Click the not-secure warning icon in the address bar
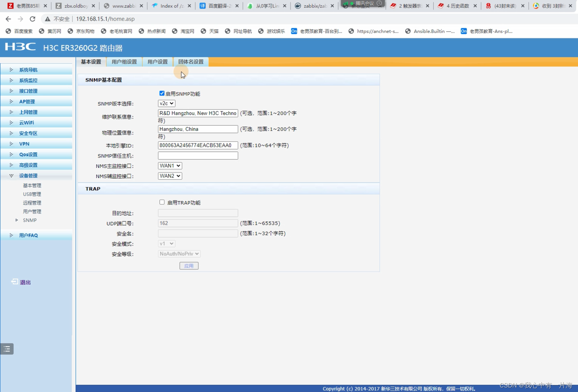The height and width of the screenshot is (392, 578). 47,19
